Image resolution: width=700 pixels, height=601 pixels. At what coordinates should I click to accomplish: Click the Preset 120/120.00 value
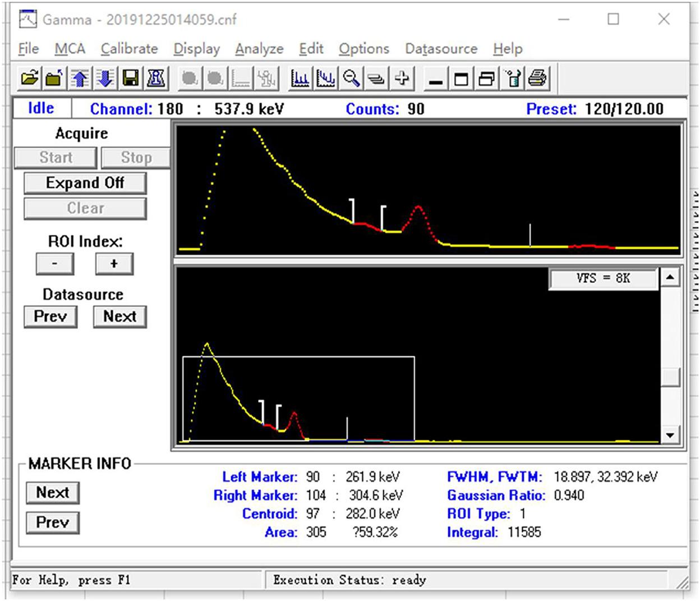tap(624, 109)
